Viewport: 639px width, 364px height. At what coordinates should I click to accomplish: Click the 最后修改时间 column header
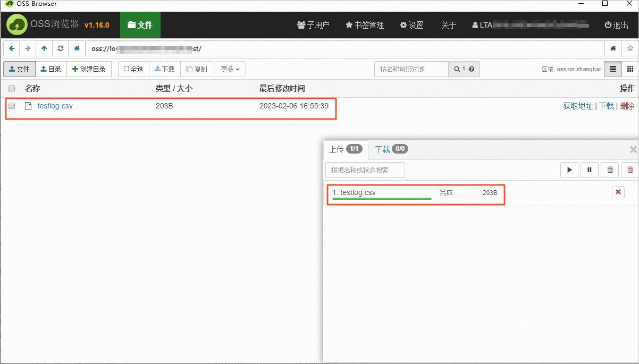282,88
